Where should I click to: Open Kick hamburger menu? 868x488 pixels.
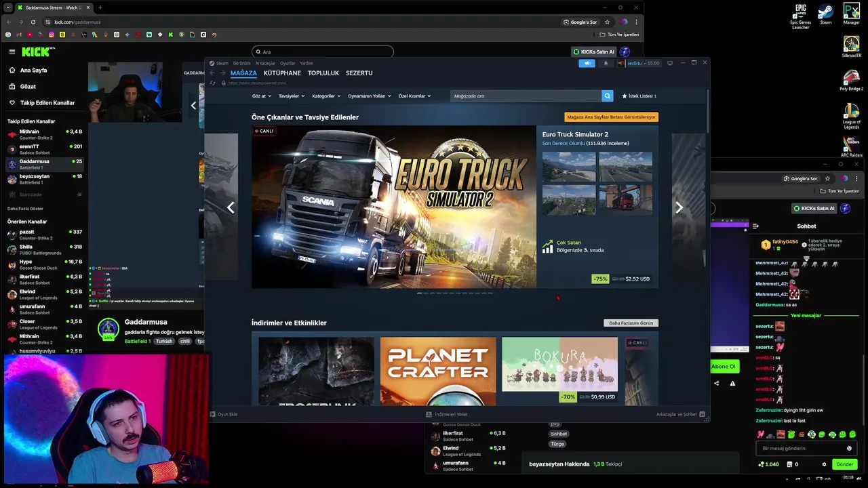click(12, 52)
